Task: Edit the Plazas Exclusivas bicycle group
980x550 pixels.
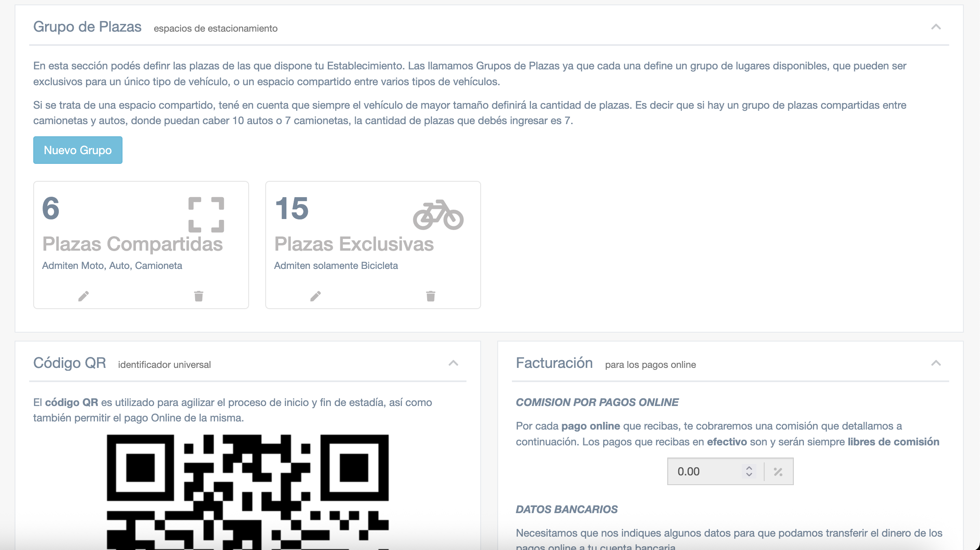Action: click(316, 296)
